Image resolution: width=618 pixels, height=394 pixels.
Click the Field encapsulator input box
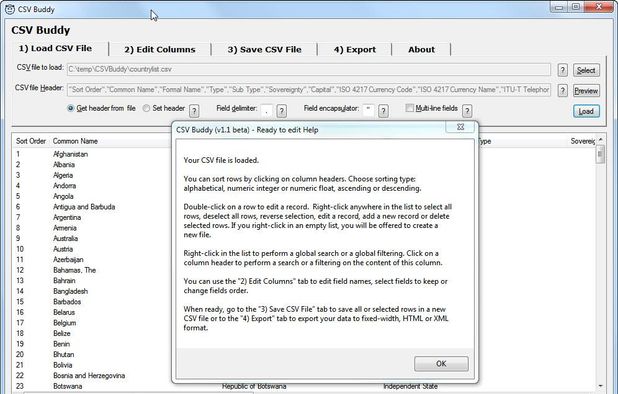[x=368, y=110]
